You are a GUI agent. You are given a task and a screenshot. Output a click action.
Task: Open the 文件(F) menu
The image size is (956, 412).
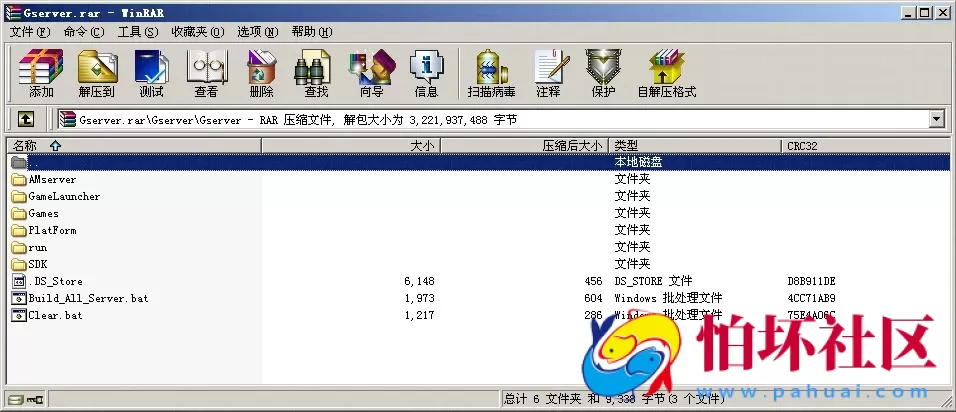tap(30, 32)
